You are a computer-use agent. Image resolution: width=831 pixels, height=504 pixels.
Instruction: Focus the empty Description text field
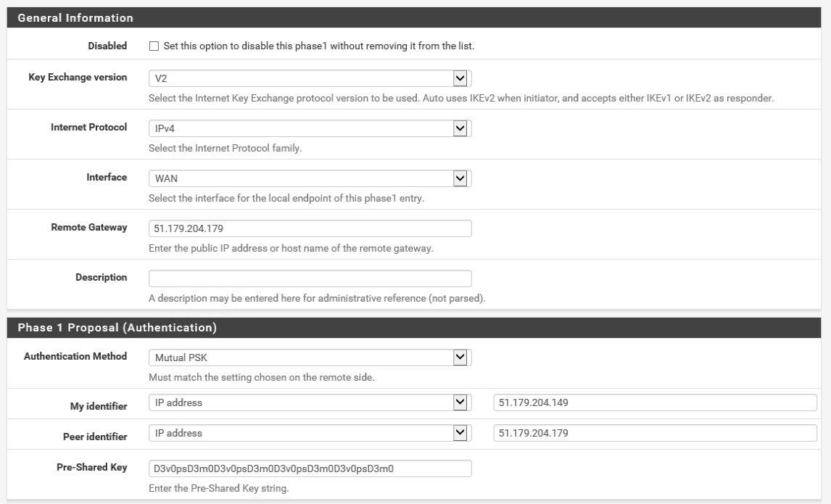tap(310, 278)
